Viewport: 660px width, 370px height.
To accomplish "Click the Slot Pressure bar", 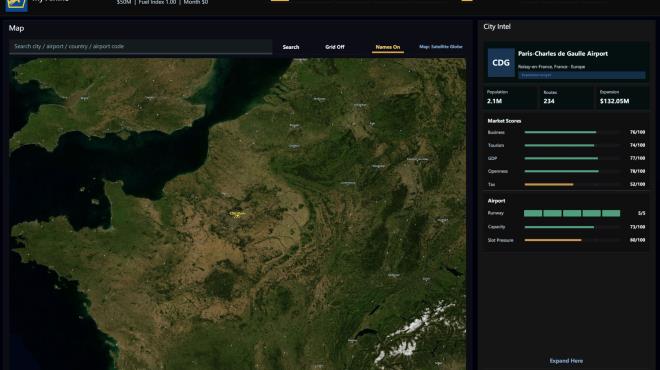I will 572,240.
